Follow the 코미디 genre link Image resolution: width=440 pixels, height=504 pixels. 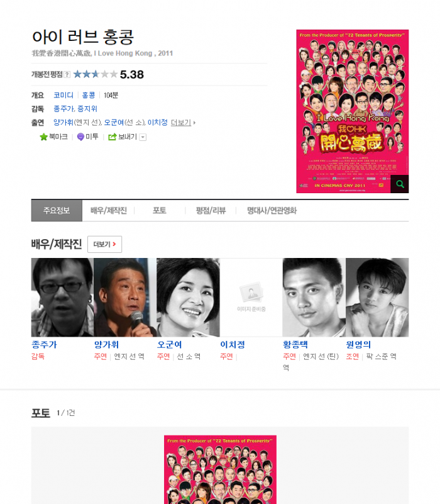pyautogui.click(x=63, y=95)
